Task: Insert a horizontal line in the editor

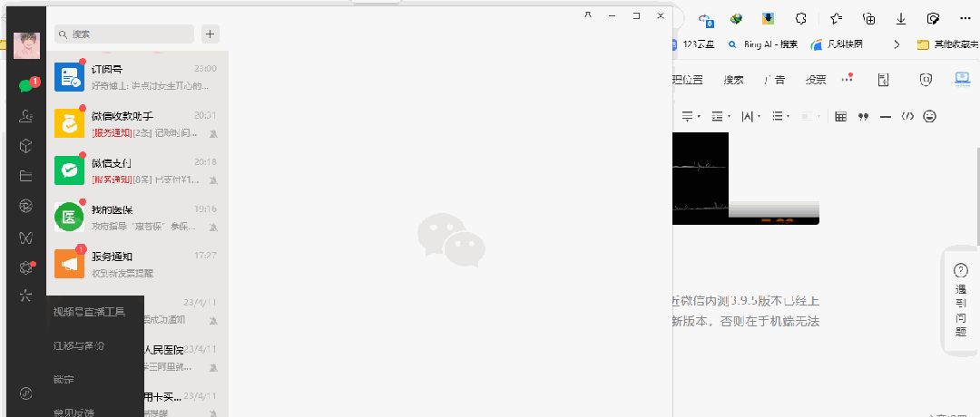Action: point(885,117)
